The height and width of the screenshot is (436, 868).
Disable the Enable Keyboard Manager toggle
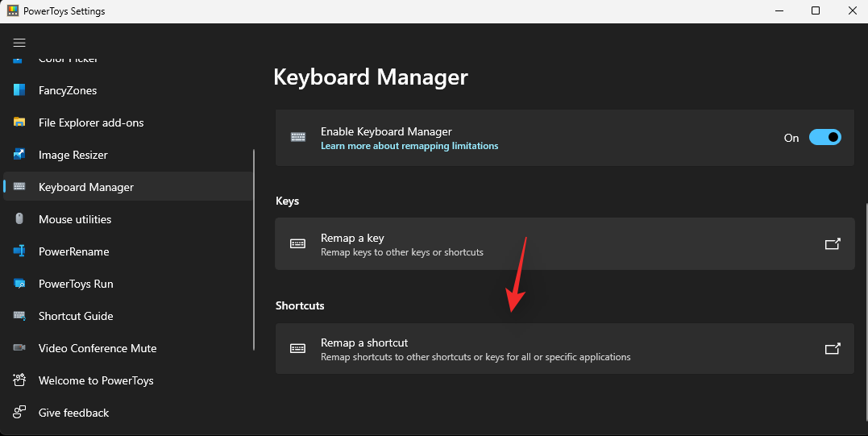click(x=824, y=138)
